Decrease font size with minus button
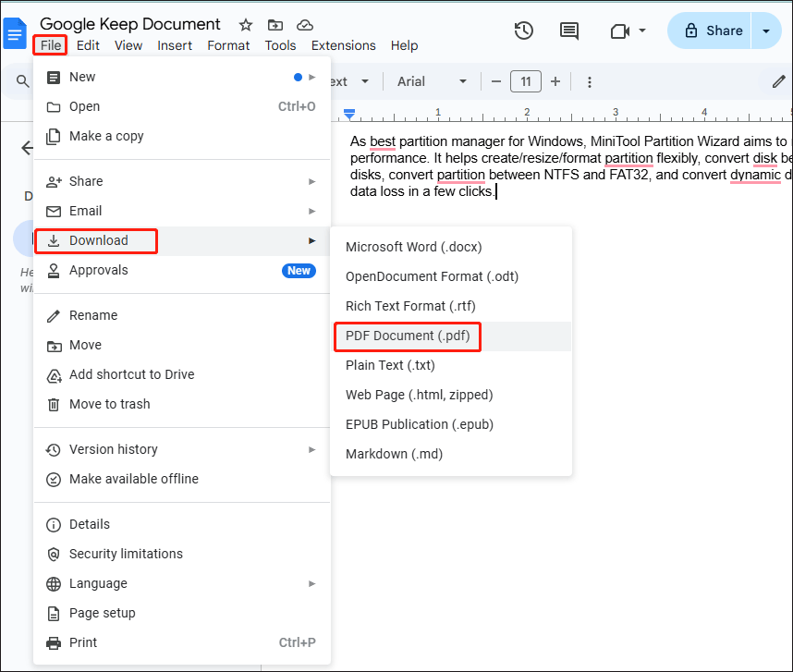Screen dimensions: 793x672 [x=496, y=81]
